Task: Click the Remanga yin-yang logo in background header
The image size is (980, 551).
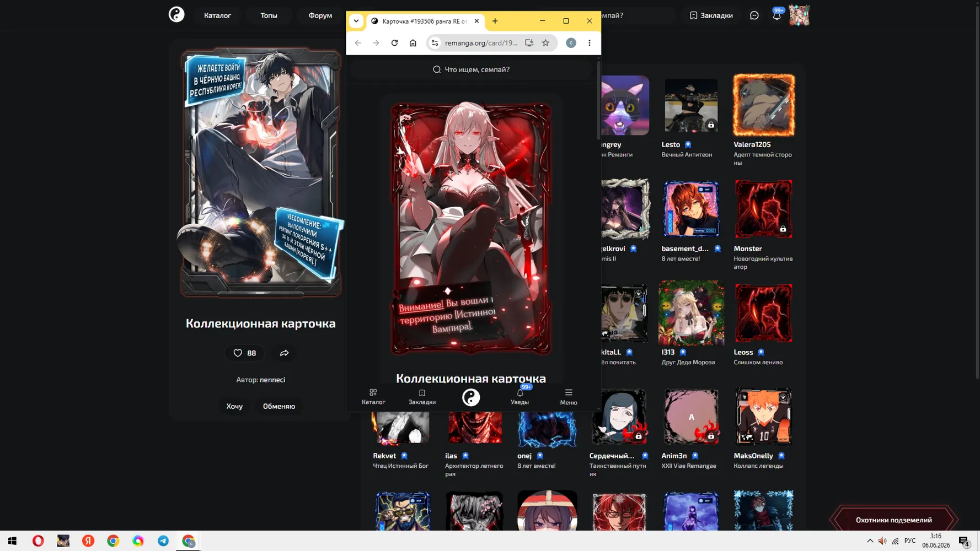Action: pos(176,14)
